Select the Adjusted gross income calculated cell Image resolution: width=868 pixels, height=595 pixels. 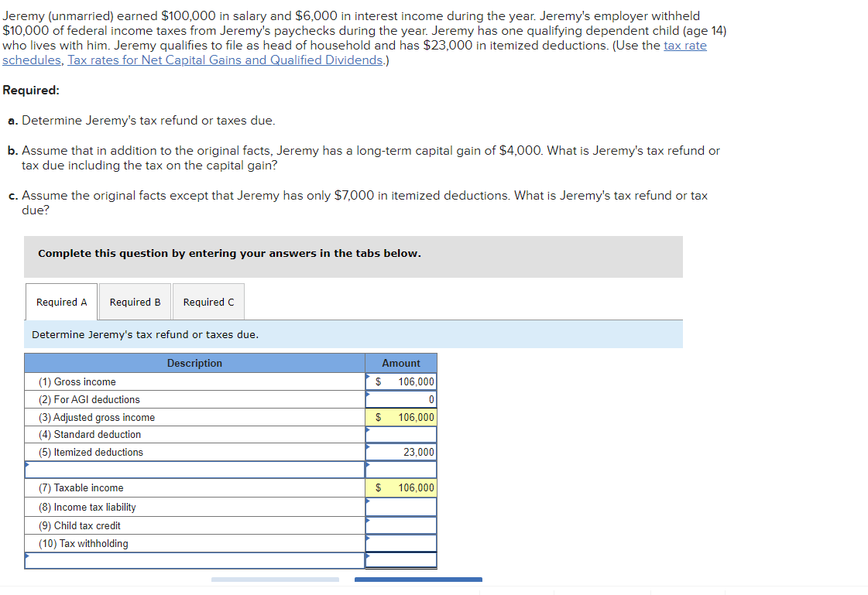(401, 417)
